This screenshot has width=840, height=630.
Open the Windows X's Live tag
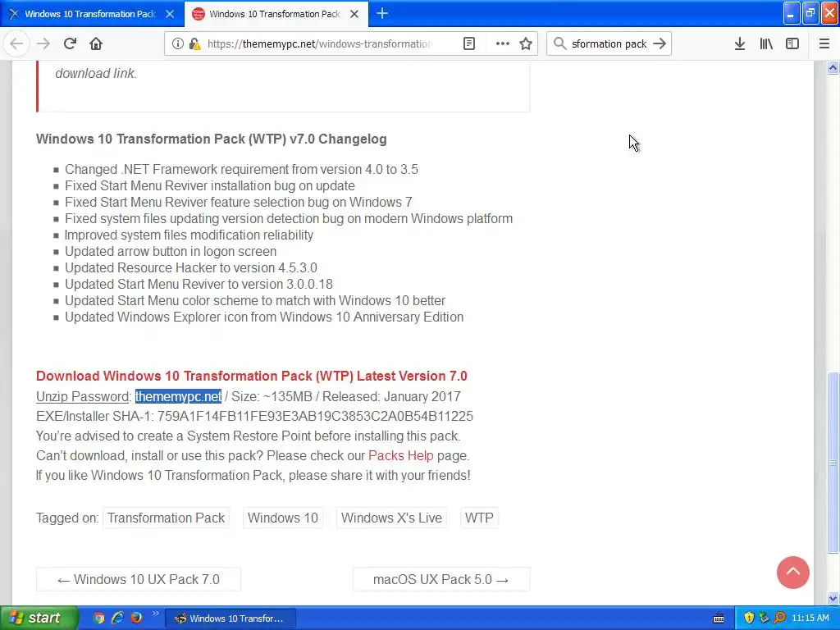coord(391,518)
